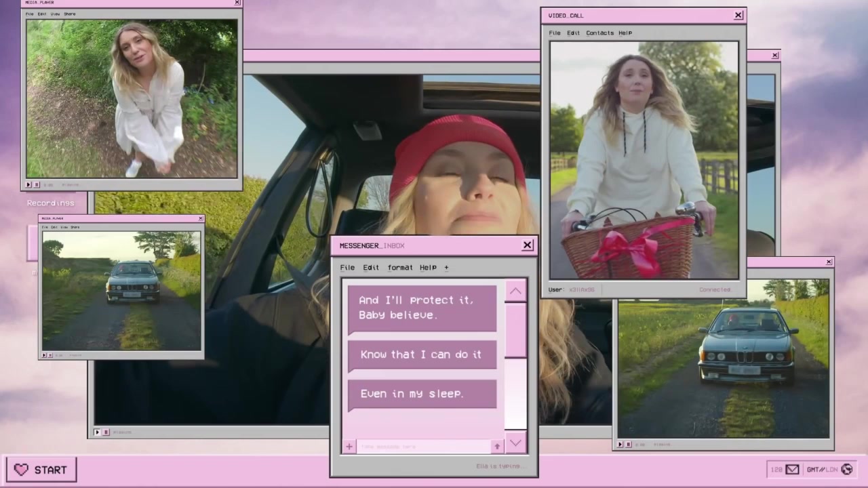Open the Help menu in Messenger Inbox
868x488 pixels.
428,268
